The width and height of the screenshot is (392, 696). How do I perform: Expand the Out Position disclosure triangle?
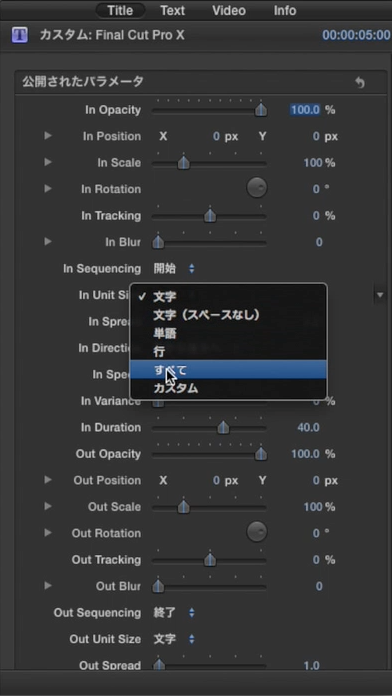(48, 480)
